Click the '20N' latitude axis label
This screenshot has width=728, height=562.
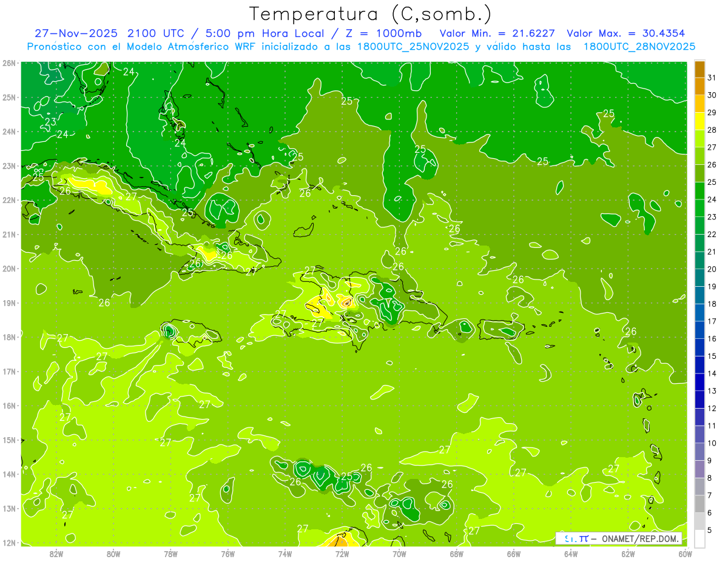click(x=9, y=269)
